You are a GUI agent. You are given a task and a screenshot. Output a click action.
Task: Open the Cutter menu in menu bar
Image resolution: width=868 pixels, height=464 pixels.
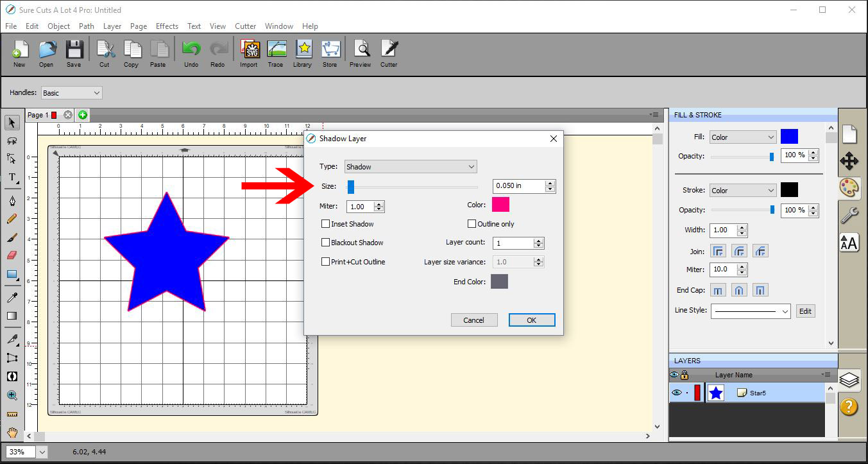coord(246,26)
